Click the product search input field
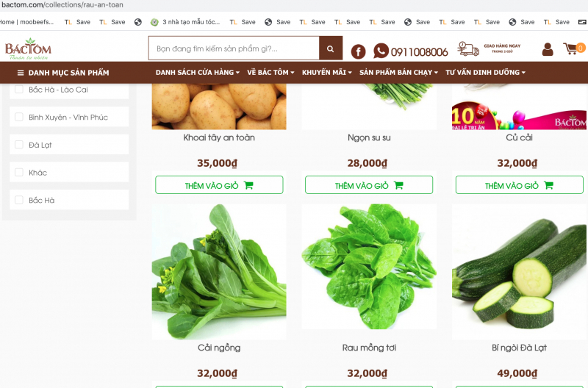The image size is (588, 388). [x=234, y=48]
